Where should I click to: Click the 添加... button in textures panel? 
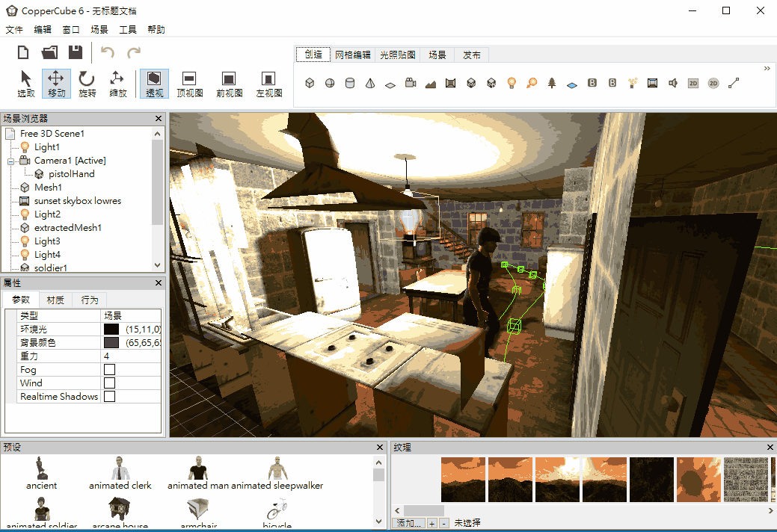click(409, 523)
